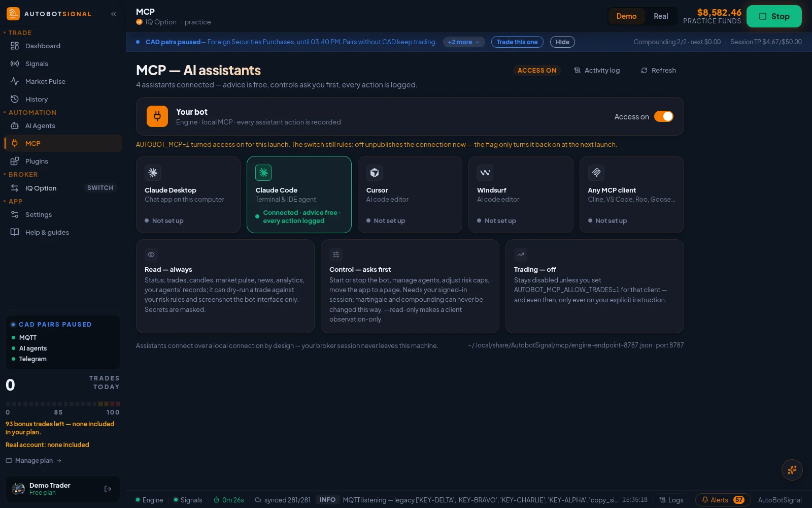Open the floating sparkle assistant button
Image resolution: width=812 pixels, height=508 pixels.
(x=792, y=470)
